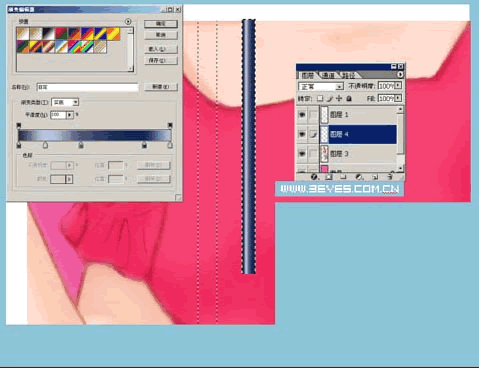Click the lock all padlock icon

point(349,98)
